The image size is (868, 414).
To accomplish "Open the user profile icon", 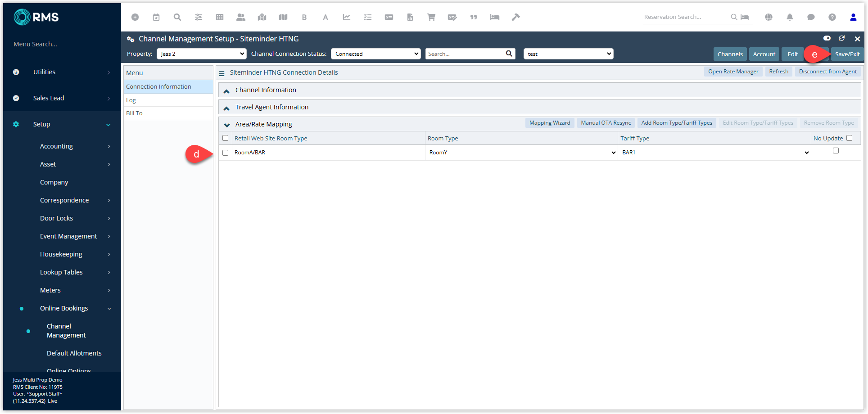I will [x=853, y=17].
